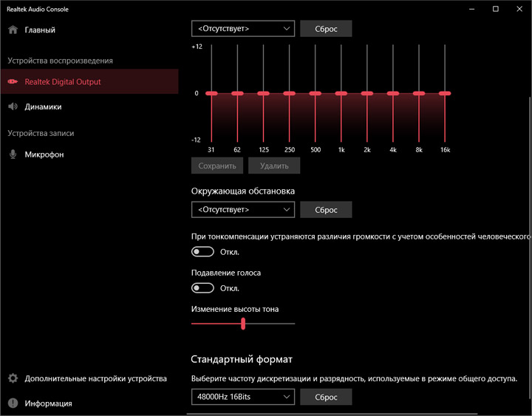Click the 31 Hz equalizer slider handle

coord(211,93)
